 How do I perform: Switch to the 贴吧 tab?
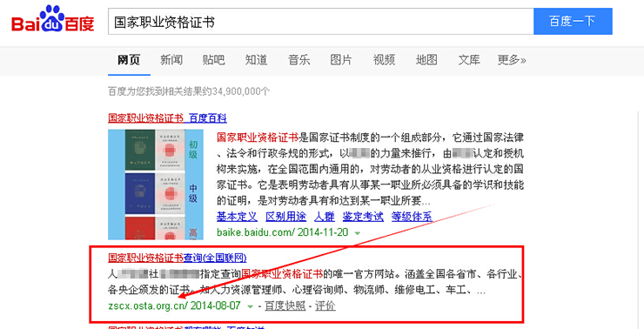point(213,60)
